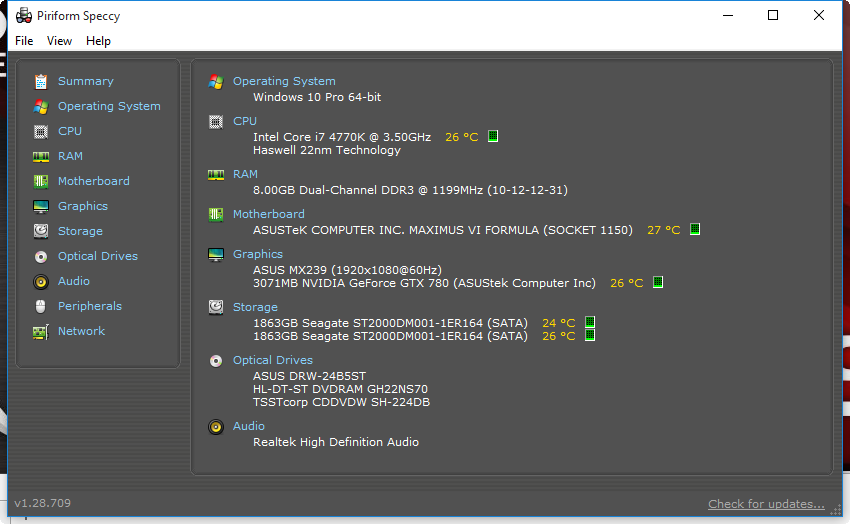Click the Graphics heading link in the summary panel
Screen dimensions: 850x524
coord(258,255)
